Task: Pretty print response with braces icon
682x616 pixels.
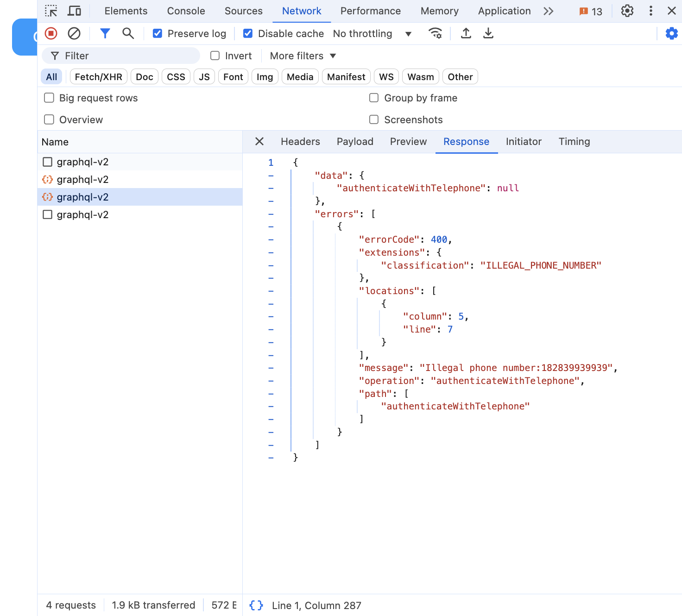Action: point(256,605)
